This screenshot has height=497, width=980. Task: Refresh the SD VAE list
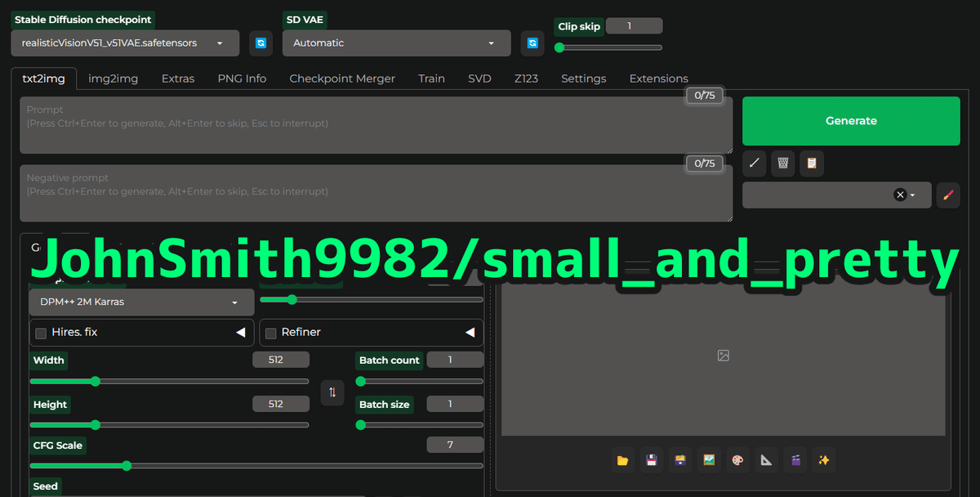[x=532, y=43]
